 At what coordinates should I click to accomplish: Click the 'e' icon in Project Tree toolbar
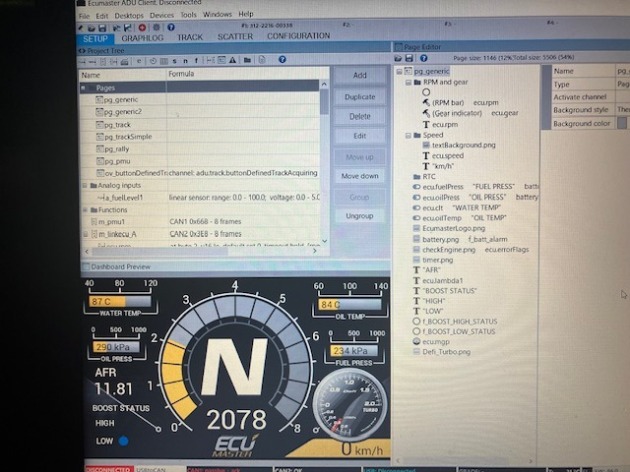139,61
